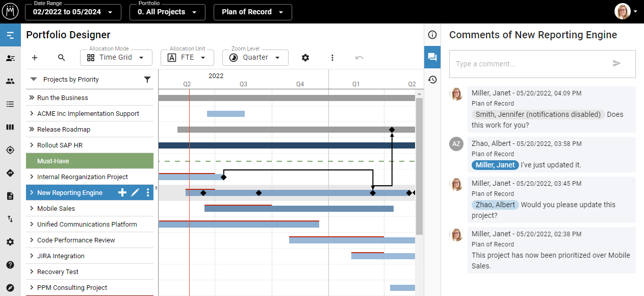Select the Plan of Record dropdown button
The width and height of the screenshot is (644, 296).
252,12
